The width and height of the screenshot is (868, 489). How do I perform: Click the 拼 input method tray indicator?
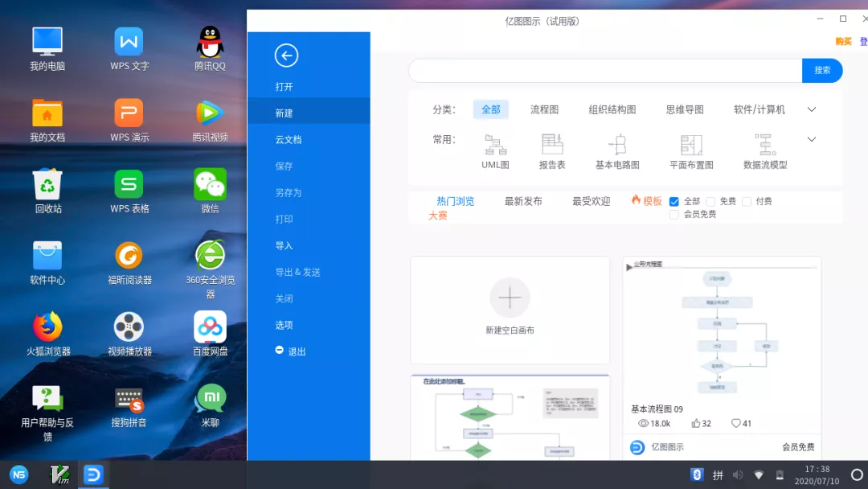pyautogui.click(x=718, y=475)
